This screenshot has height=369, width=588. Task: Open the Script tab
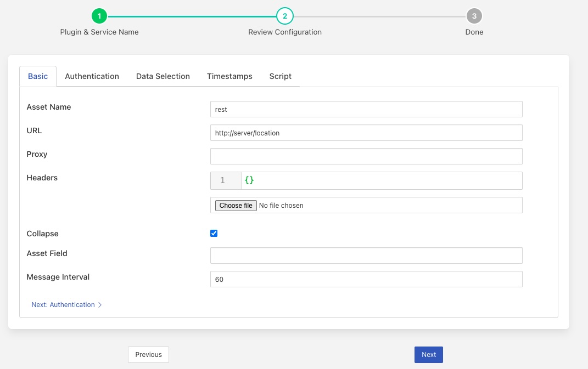280,76
